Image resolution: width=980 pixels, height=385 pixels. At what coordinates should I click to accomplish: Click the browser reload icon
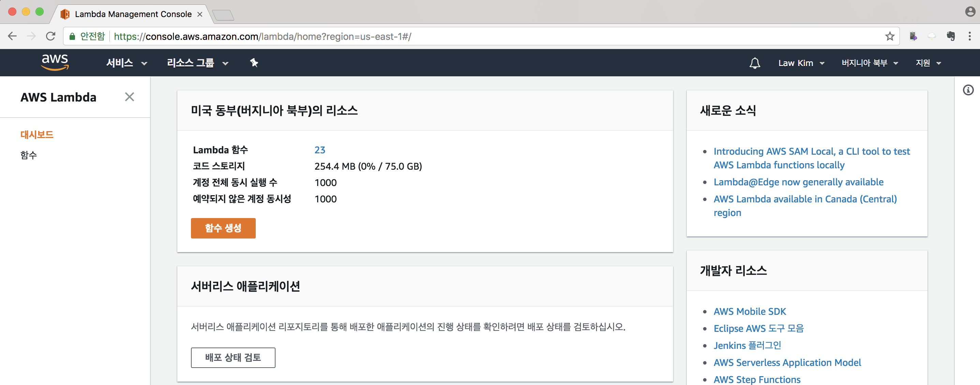(50, 36)
